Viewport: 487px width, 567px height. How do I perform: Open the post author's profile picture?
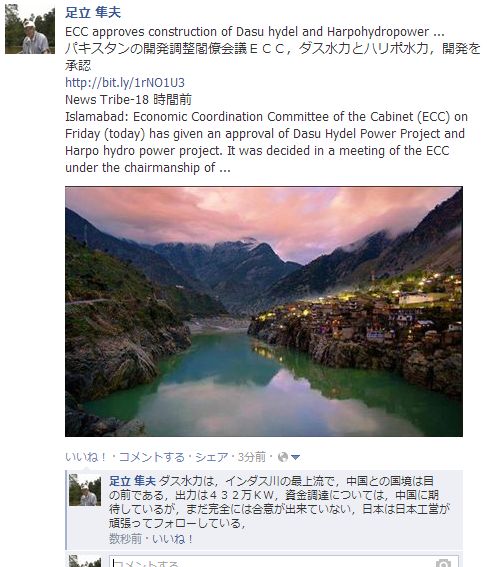click(30, 29)
